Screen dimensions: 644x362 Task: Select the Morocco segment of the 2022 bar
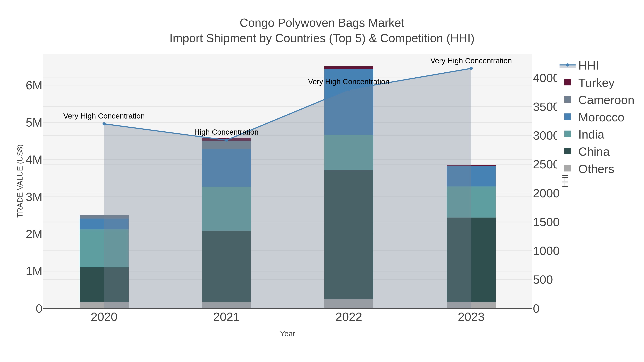(x=349, y=102)
